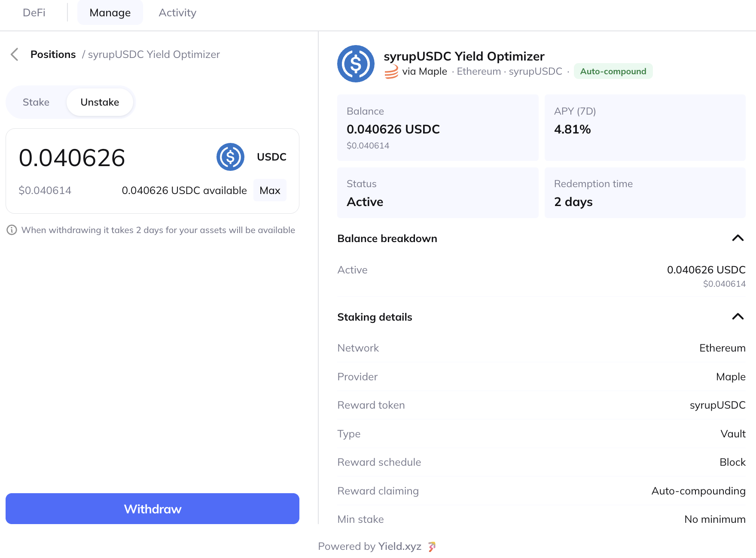Screen dimensions: 756x558
Task: Select the Unstake option
Action: coord(100,102)
